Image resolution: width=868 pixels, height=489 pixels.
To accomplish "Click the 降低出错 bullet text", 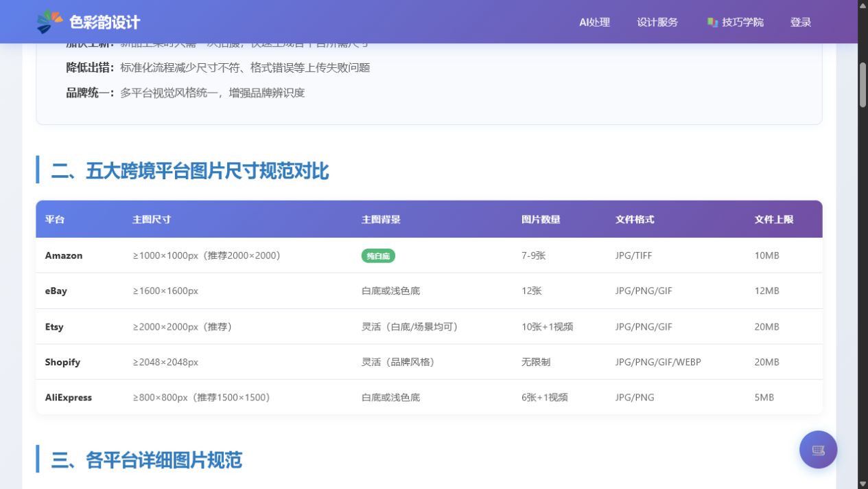I will pos(218,67).
